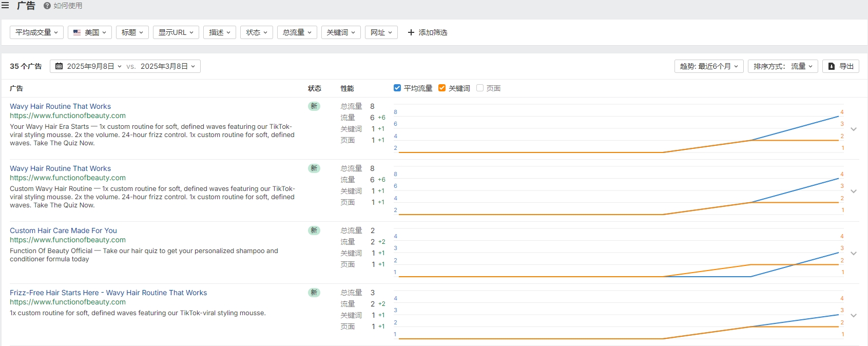The width and height of the screenshot is (868, 346).
Task: Enable the 页面 checkbox
Action: pos(480,88)
